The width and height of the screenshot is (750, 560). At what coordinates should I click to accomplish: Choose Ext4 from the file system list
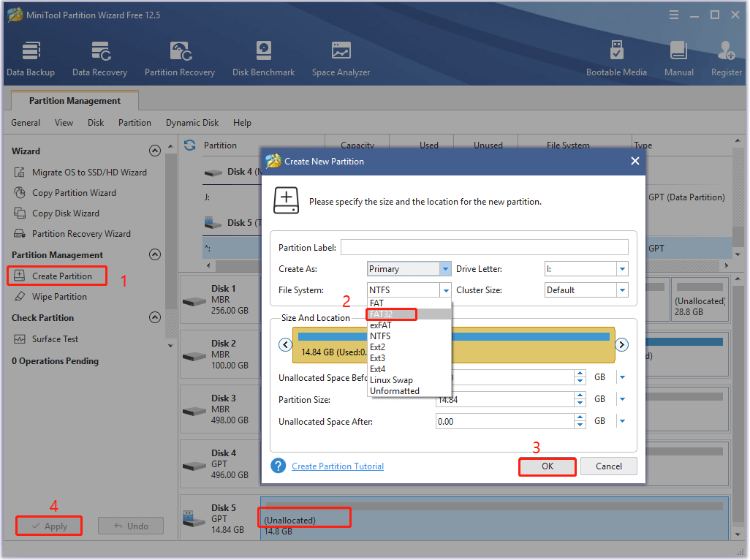[409, 369]
